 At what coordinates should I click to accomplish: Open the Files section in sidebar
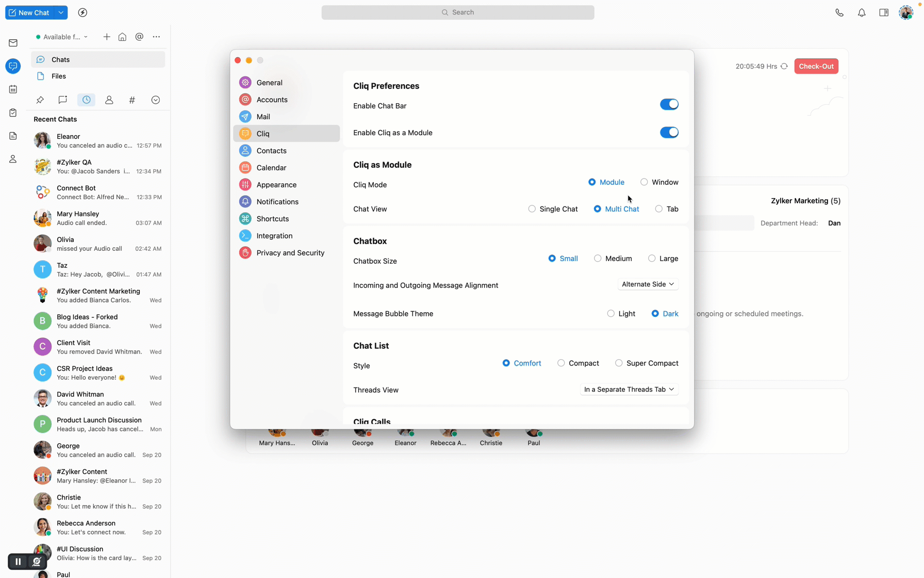[98, 76]
